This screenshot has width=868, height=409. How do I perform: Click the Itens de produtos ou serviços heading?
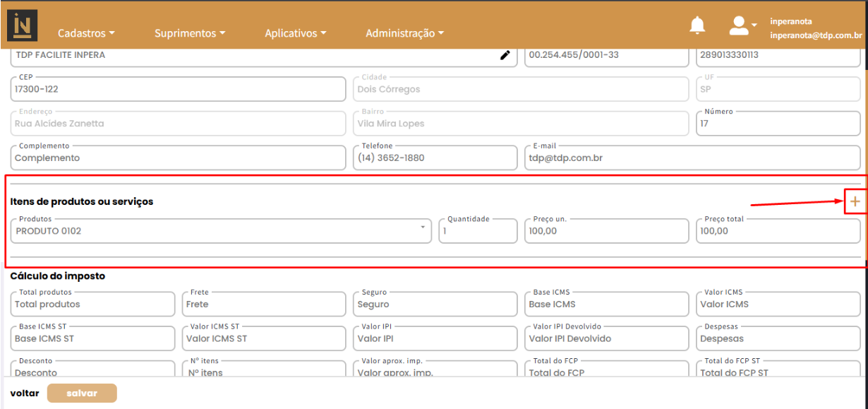tap(82, 201)
